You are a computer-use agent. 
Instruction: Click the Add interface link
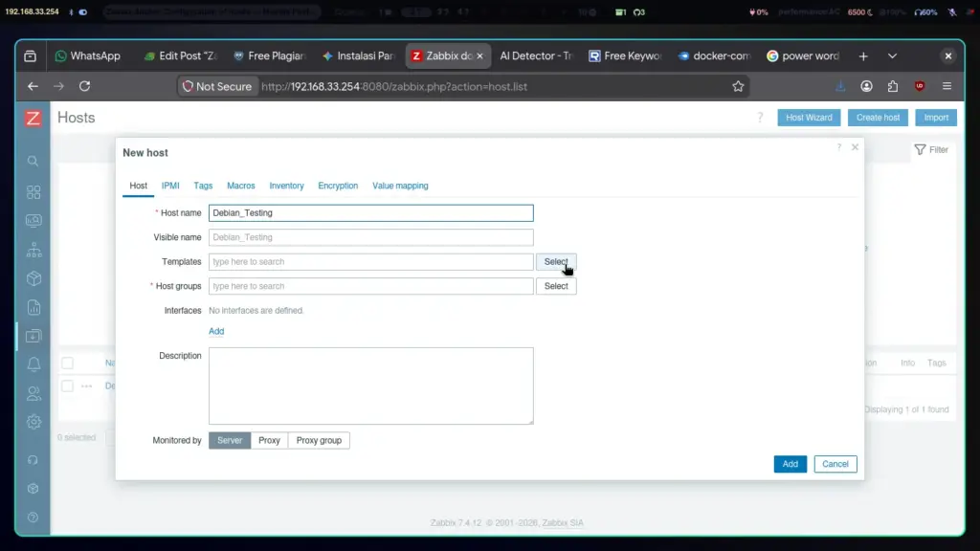216,331
